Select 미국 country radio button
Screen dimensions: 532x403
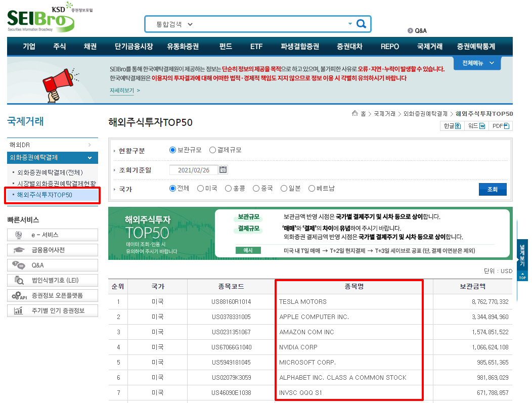(200, 188)
